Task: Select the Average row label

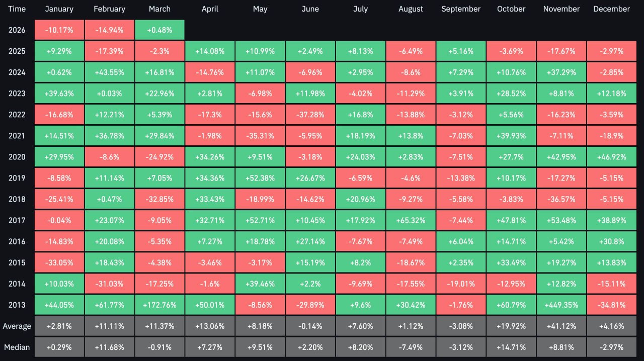Action: 17,326
